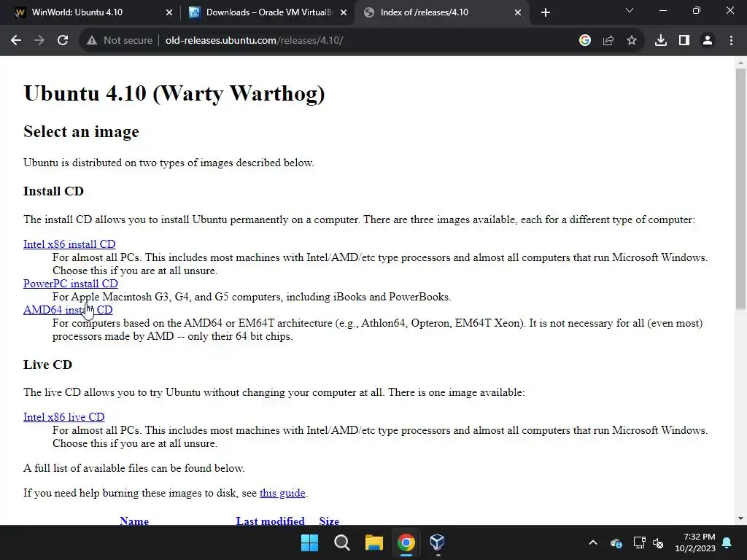Open the network status tray icon
The width and height of the screenshot is (747, 560).
point(639,542)
